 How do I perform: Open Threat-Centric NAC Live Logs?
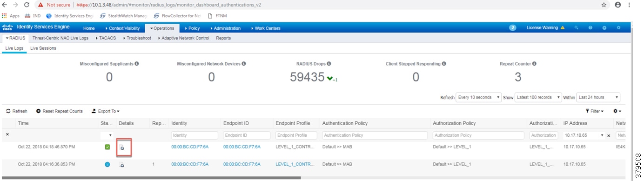60,38
